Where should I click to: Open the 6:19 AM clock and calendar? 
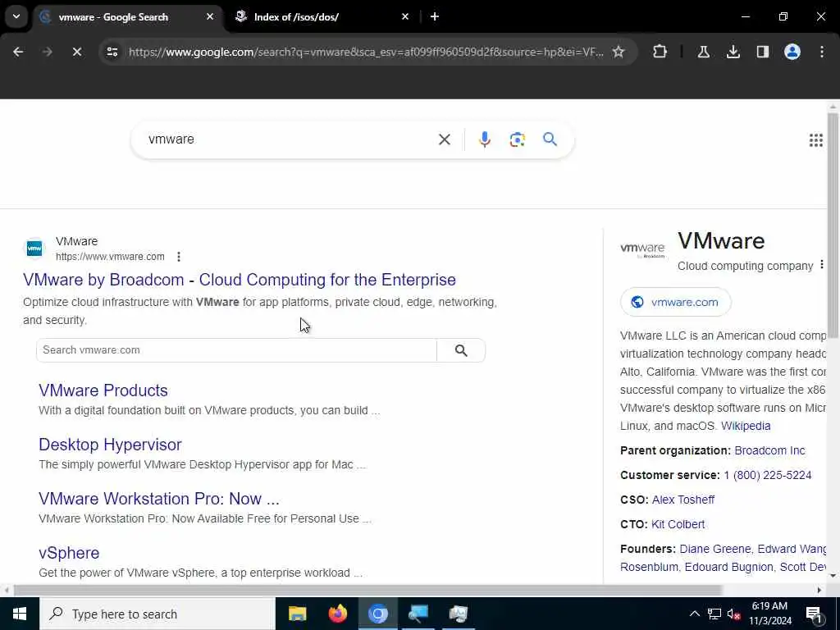(769, 614)
